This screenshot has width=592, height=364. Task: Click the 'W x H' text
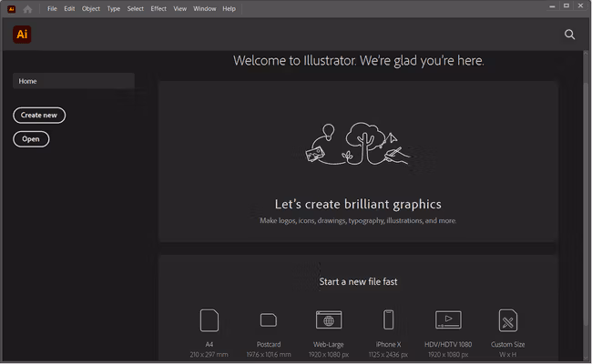click(x=508, y=355)
